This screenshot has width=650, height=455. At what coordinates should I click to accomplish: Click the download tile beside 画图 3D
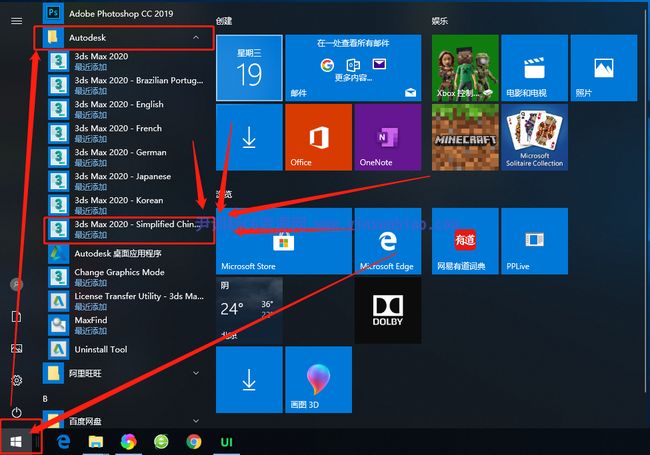pos(249,379)
